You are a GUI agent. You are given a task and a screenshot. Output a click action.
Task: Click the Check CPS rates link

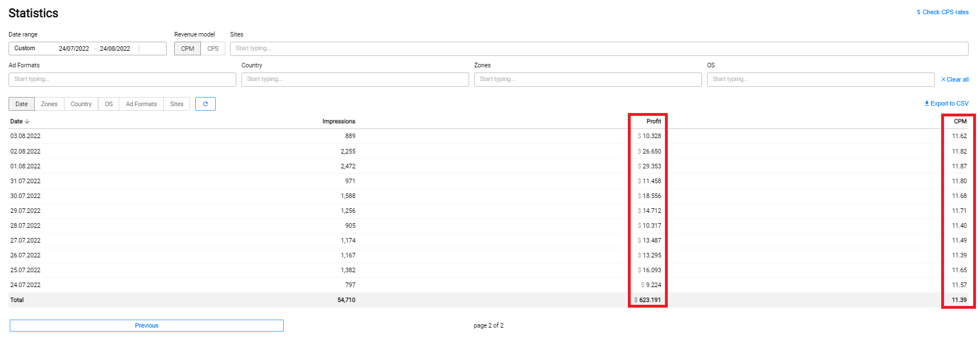pos(942,12)
